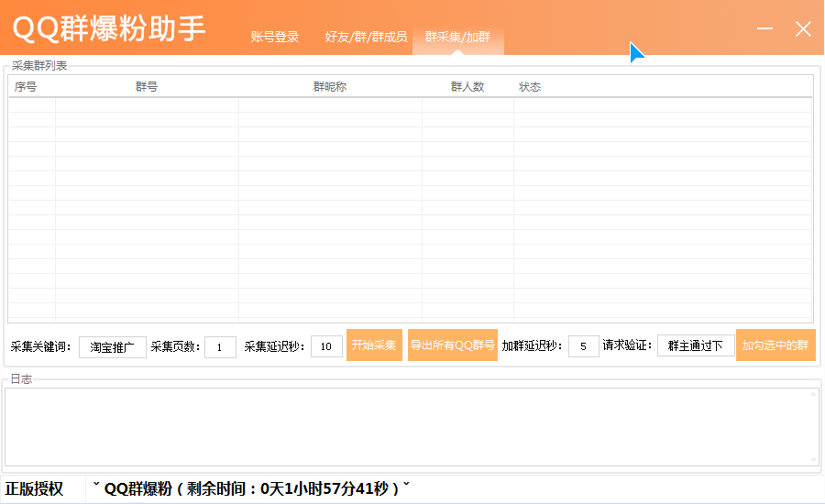
Task: Minimize the QQ群爆粉助手 window
Action: coord(765,29)
